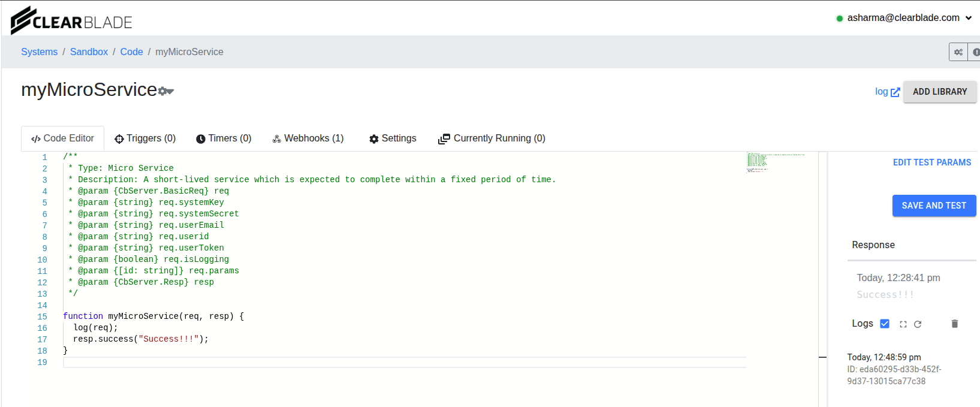Delete logs with the trash icon
The width and height of the screenshot is (980, 407).
pyautogui.click(x=955, y=324)
